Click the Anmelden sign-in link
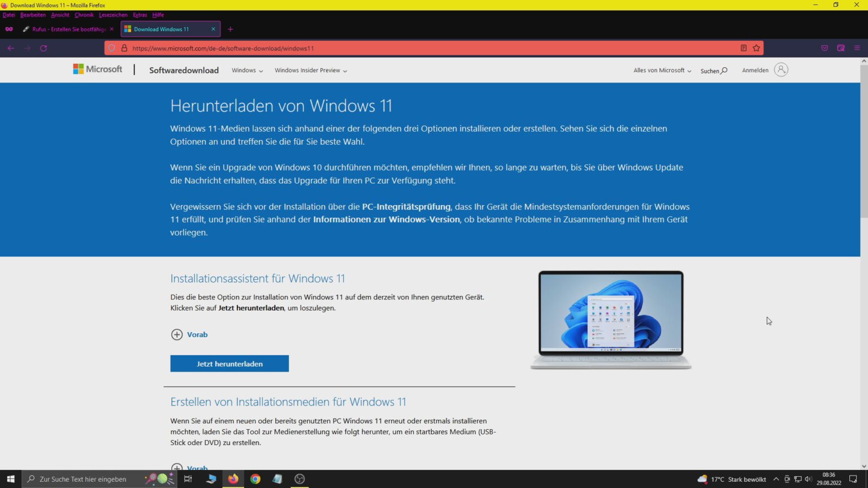The width and height of the screenshot is (868, 488). pos(755,71)
